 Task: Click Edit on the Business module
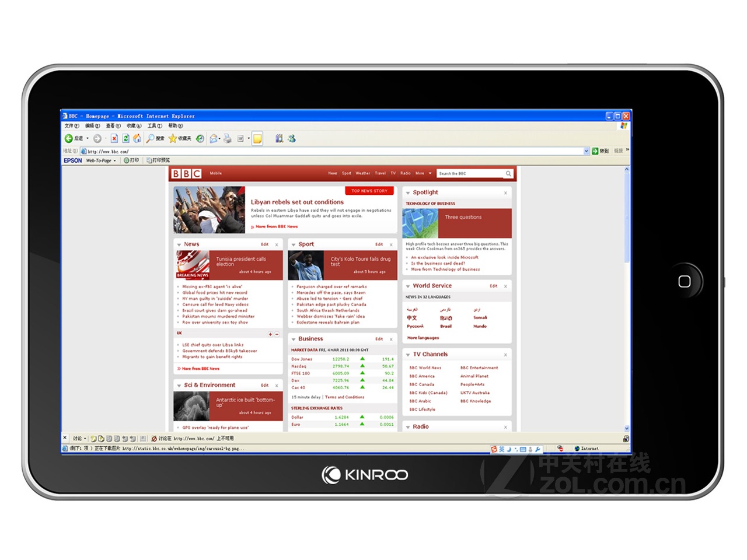pyautogui.click(x=379, y=339)
